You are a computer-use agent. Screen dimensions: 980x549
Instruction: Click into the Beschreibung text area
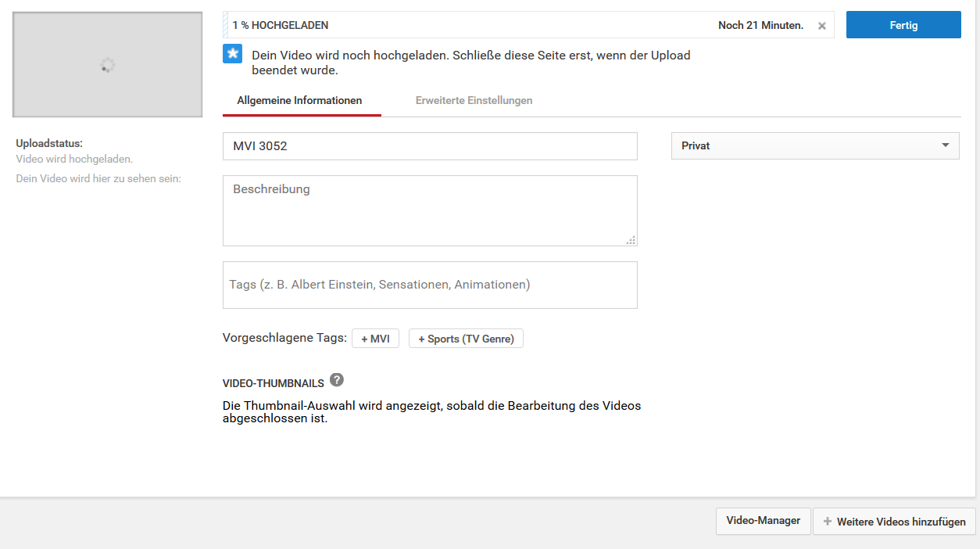430,210
